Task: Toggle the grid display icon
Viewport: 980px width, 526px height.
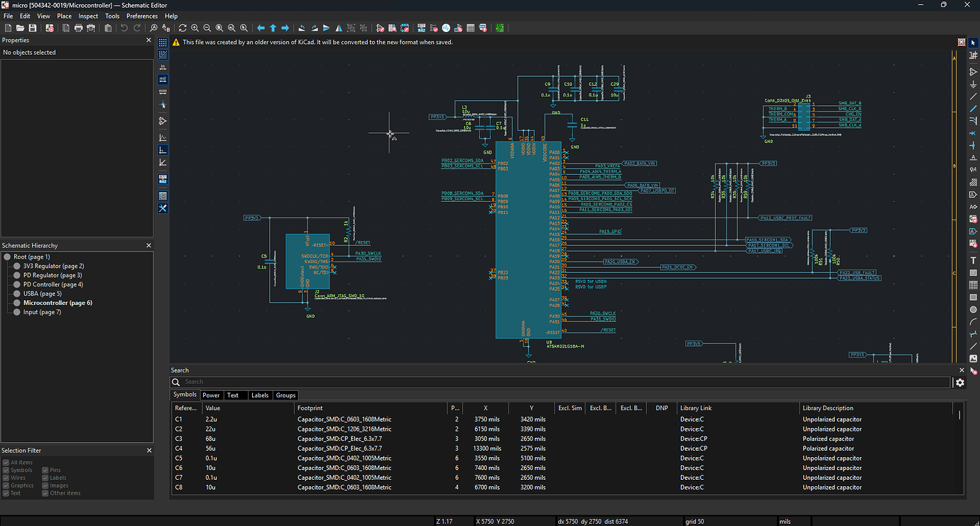Action: pos(163,44)
